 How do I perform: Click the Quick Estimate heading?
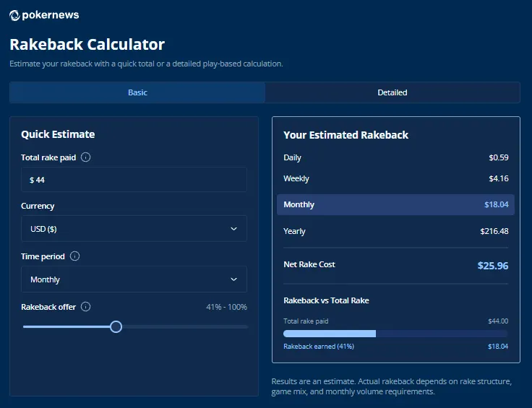point(58,134)
